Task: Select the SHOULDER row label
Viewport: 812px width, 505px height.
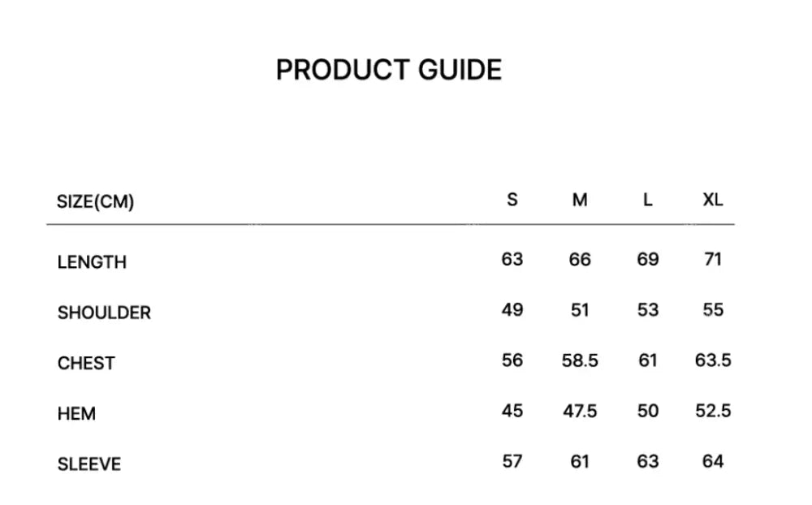Action: coord(104,313)
